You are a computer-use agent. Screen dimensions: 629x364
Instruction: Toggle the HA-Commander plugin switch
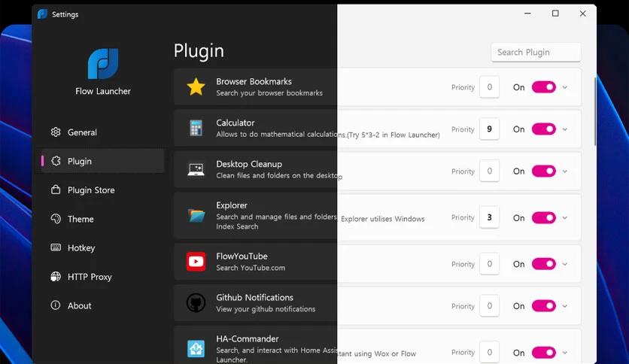tap(543, 353)
